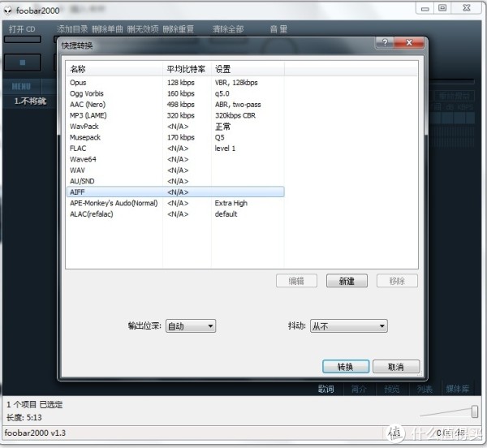Select the ALAC(refalac) preset row
Image resolution: width=487 pixels, height=448 pixels.
(x=175, y=214)
